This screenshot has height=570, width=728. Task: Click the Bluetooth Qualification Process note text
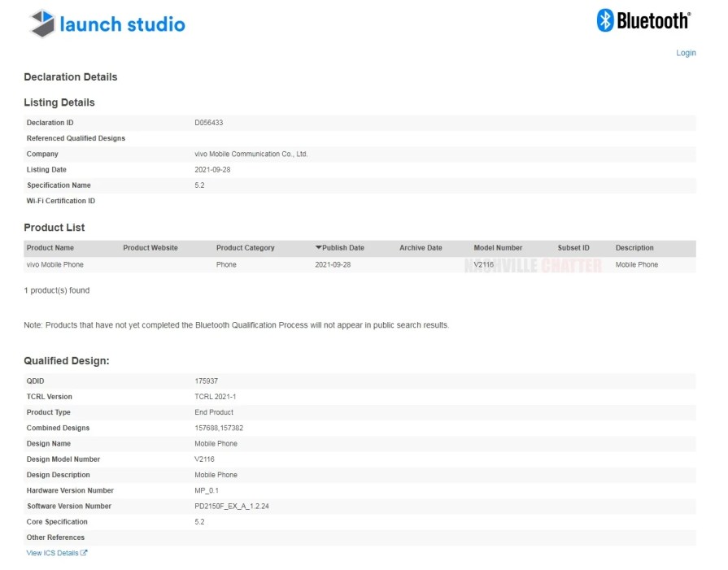237,325
